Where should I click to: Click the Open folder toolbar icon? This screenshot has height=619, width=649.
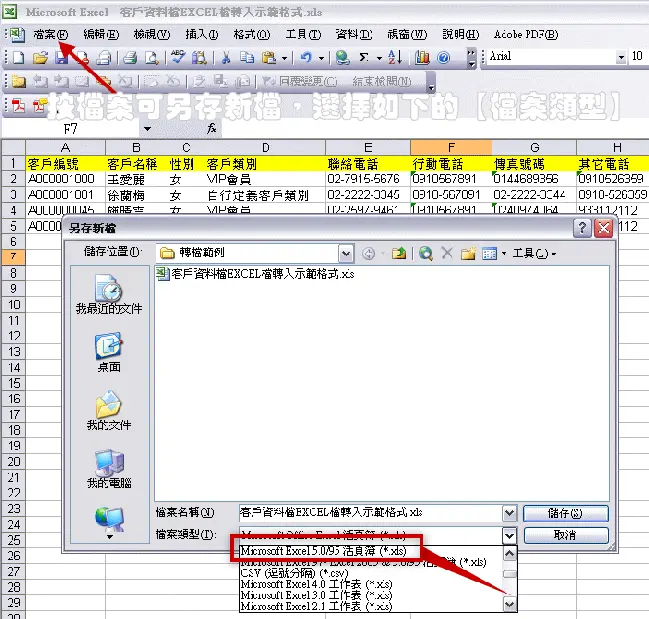point(40,58)
